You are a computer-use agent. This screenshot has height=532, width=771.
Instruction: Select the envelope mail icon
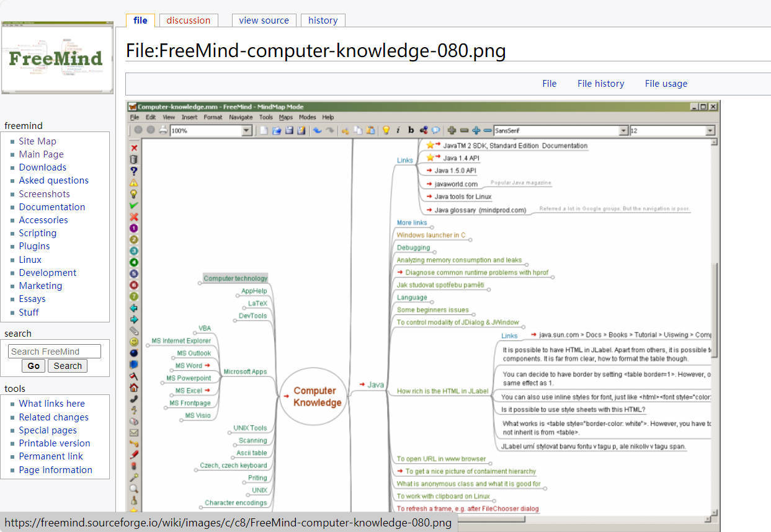[x=134, y=433]
